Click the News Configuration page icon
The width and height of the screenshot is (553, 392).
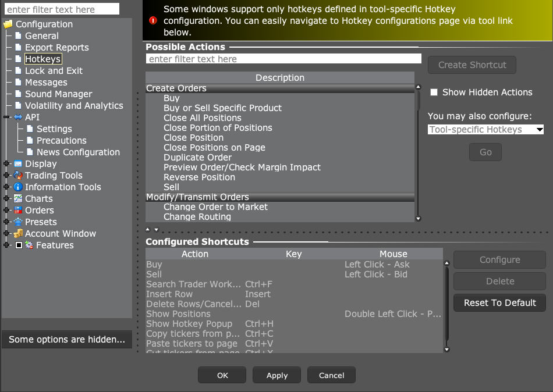coord(30,152)
